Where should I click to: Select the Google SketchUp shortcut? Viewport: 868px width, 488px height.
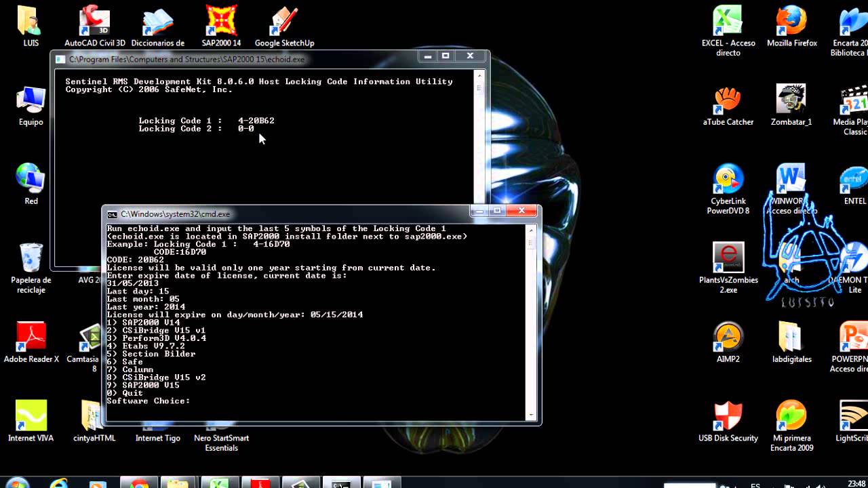click(284, 26)
